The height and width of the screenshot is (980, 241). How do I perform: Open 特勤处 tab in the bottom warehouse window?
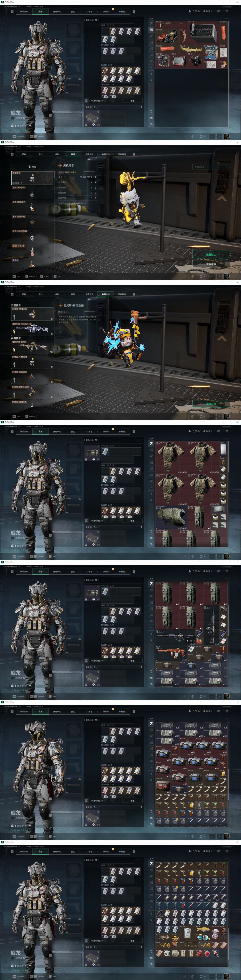pos(105,851)
